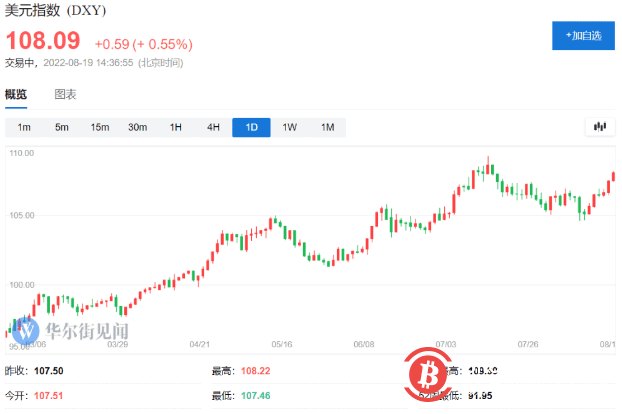Click the peak candlestick near 110.00
The image size is (622, 414).
(488, 166)
